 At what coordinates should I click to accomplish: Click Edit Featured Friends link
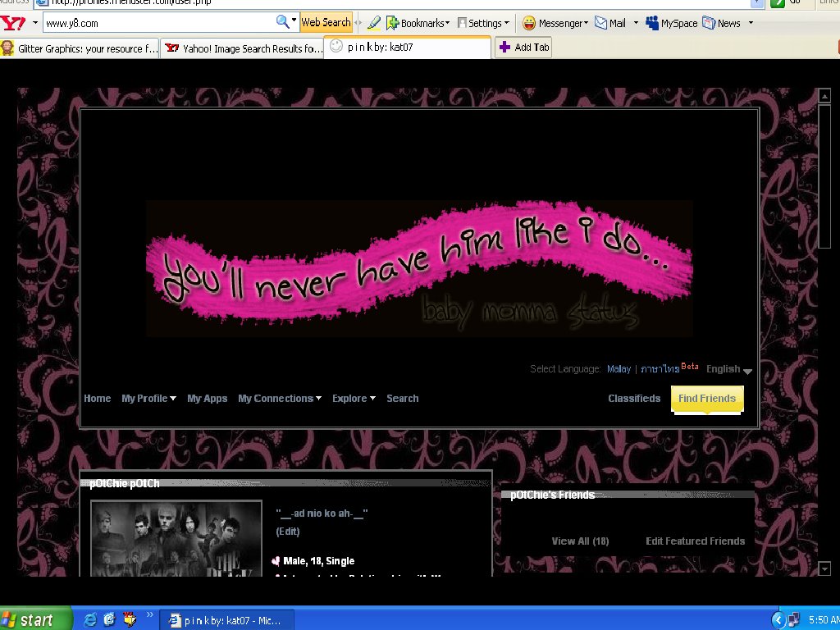696,541
